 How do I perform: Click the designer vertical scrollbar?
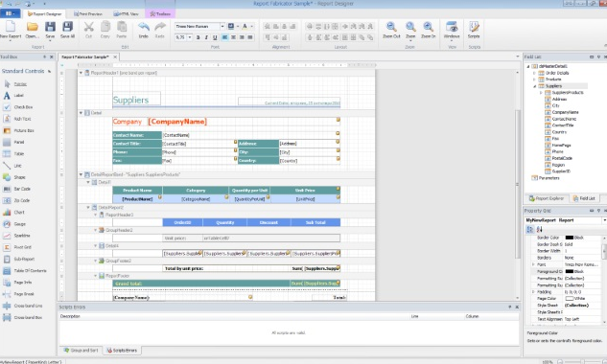(518, 185)
